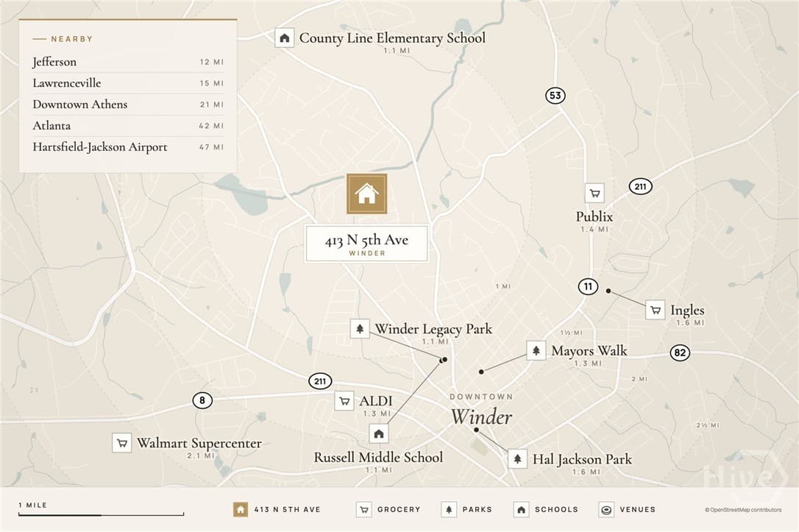The height and width of the screenshot is (532, 799).
Task: Click the route 8 highway shield
Action: pos(202,400)
